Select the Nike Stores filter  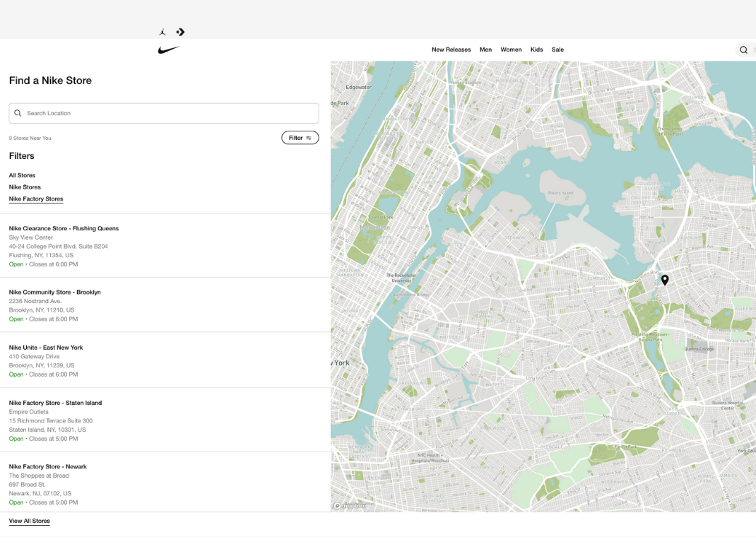click(x=25, y=187)
